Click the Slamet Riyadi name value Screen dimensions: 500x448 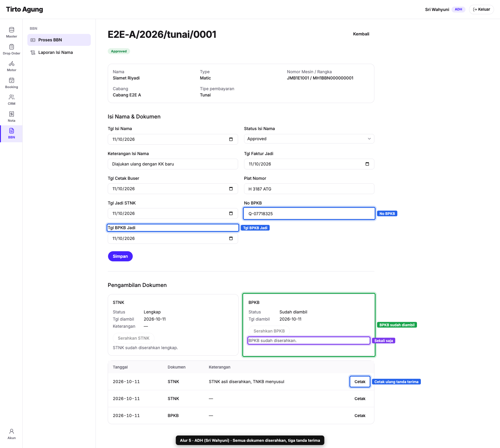[126, 78]
